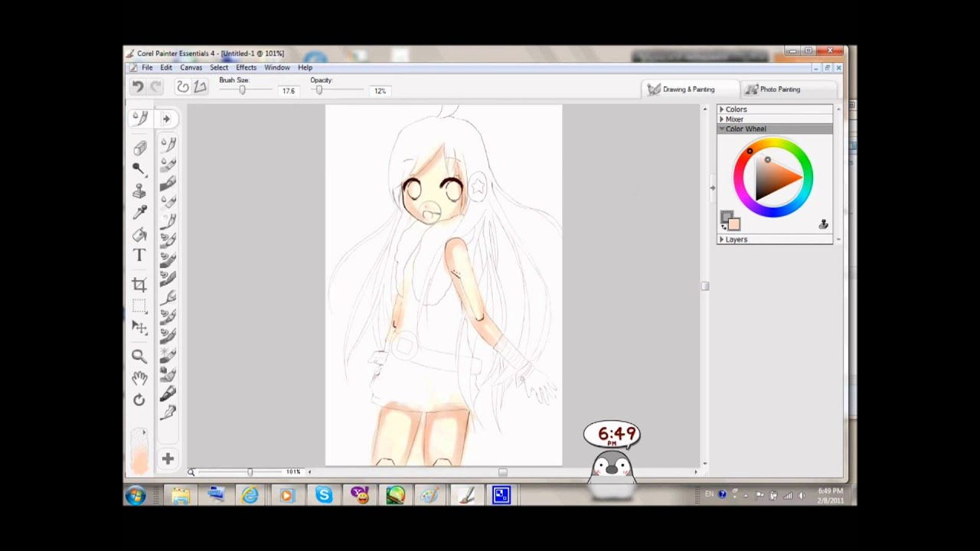Select the pen nib brush variant
The height and width of the screenshot is (551, 980).
click(168, 413)
